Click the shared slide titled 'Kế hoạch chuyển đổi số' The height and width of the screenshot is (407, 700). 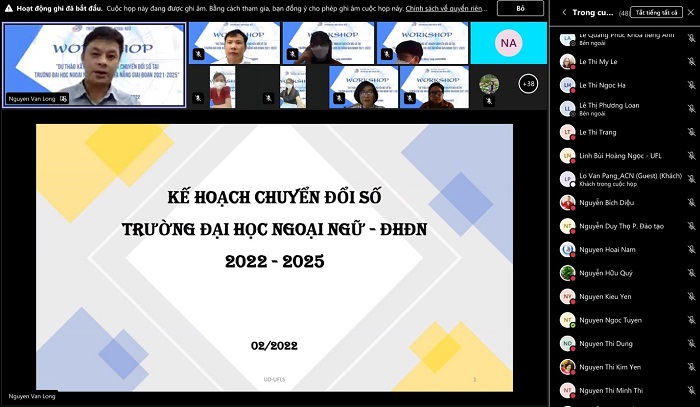tap(274, 257)
